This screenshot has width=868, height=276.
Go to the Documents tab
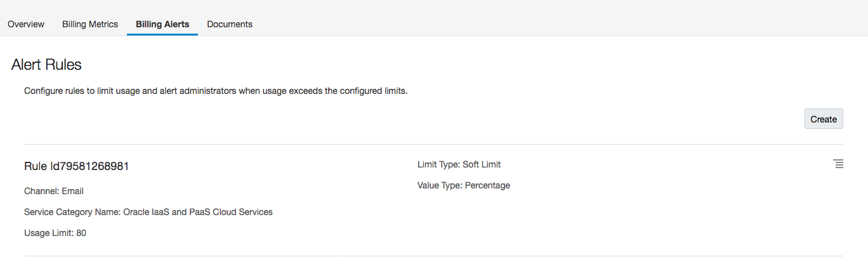(230, 24)
